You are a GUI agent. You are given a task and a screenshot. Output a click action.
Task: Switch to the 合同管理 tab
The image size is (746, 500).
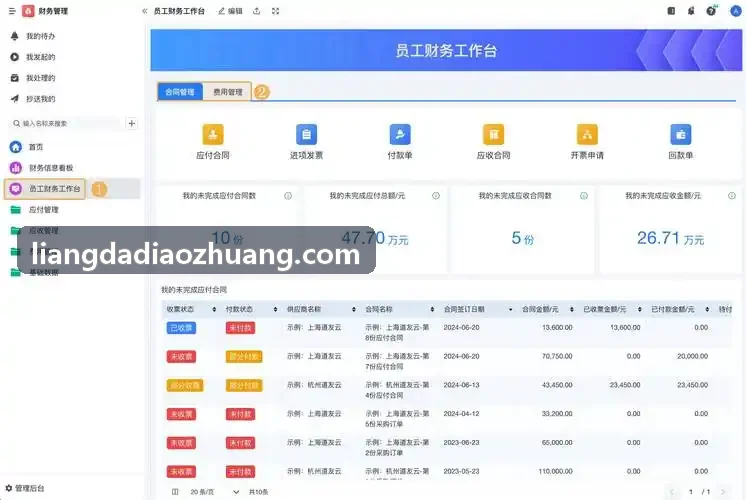180,92
